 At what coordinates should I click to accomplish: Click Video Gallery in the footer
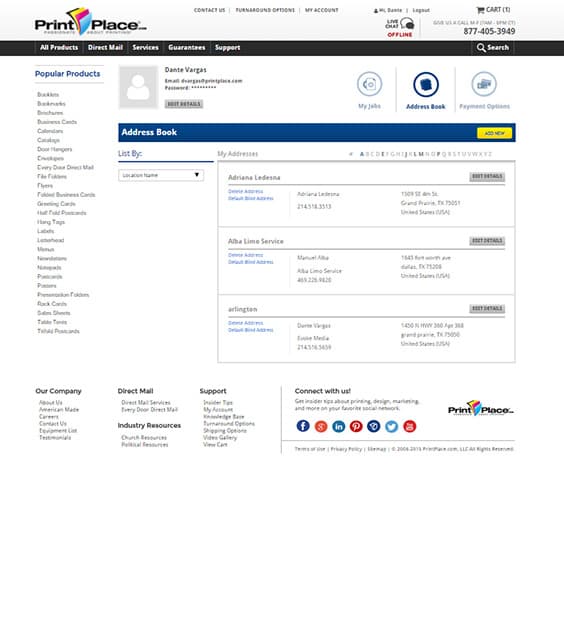click(220, 438)
